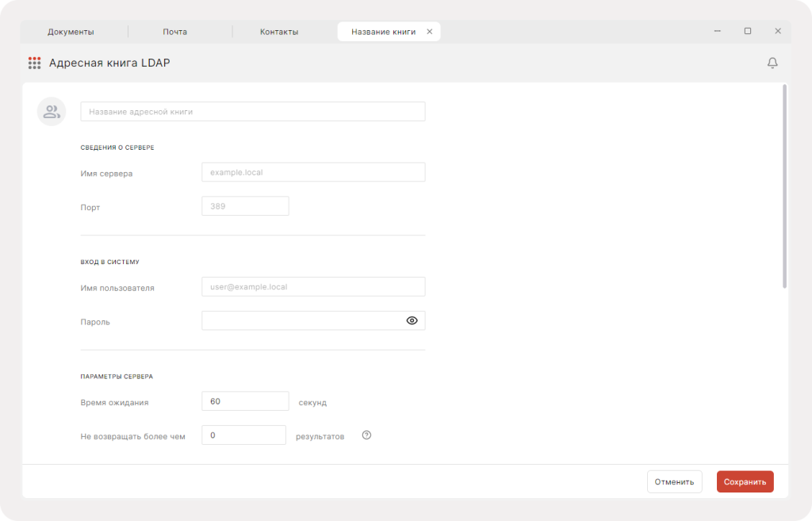Viewport: 812px width, 521px height.
Task: Click the ПАРАМЕТРЫ СЕРВЕРА heading
Action: (117, 377)
